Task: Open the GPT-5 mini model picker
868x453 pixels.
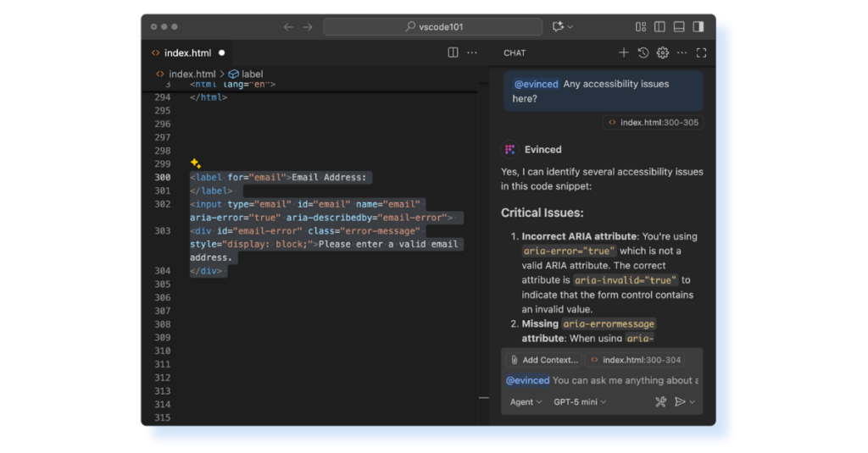Action: [580, 402]
